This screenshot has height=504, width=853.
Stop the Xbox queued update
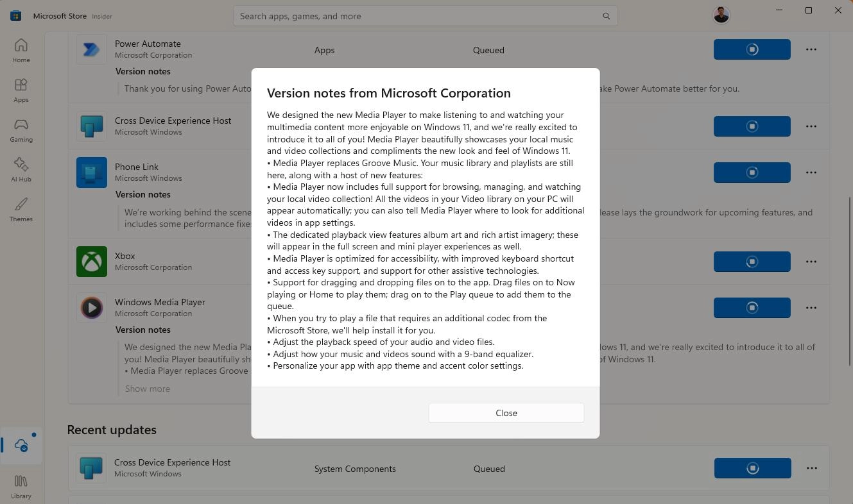tap(752, 262)
